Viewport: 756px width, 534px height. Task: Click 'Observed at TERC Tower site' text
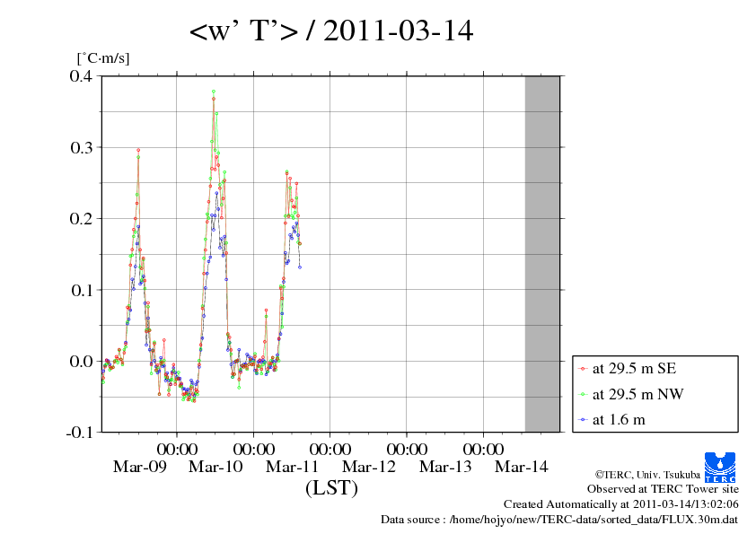pos(663,489)
